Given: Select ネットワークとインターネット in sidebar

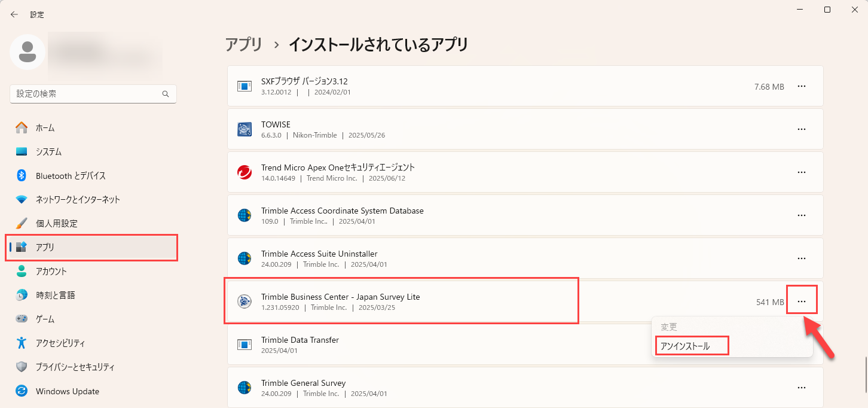Looking at the screenshot, I should click(78, 199).
